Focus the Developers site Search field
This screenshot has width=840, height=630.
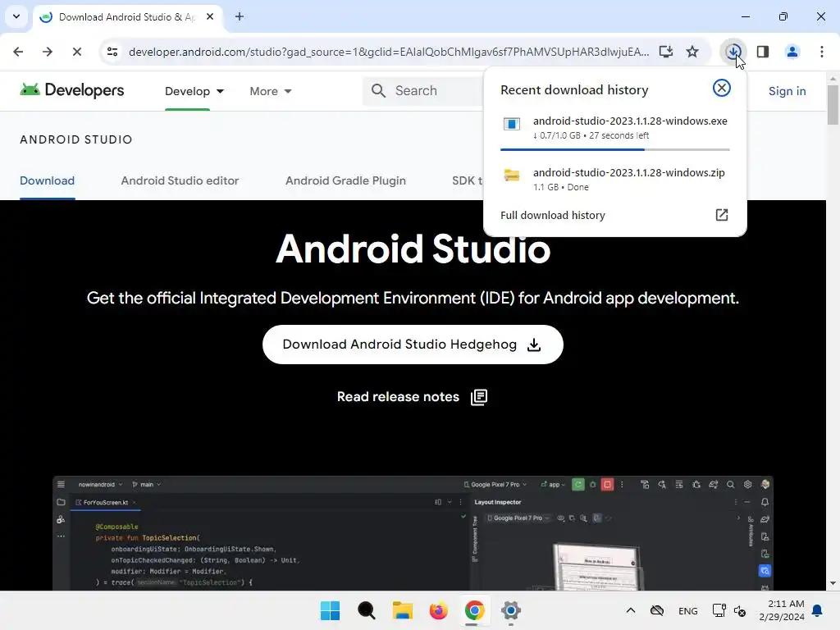[423, 90]
